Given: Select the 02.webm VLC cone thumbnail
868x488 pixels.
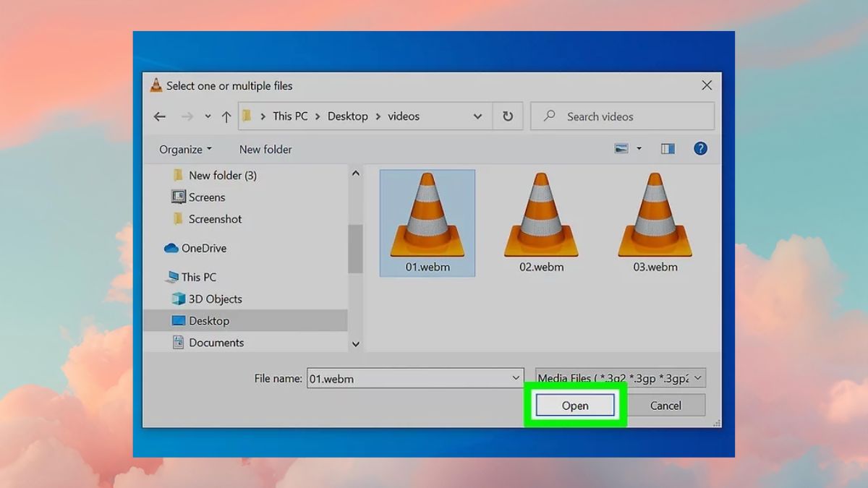Looking at the screenshot, I should [541, 215].
